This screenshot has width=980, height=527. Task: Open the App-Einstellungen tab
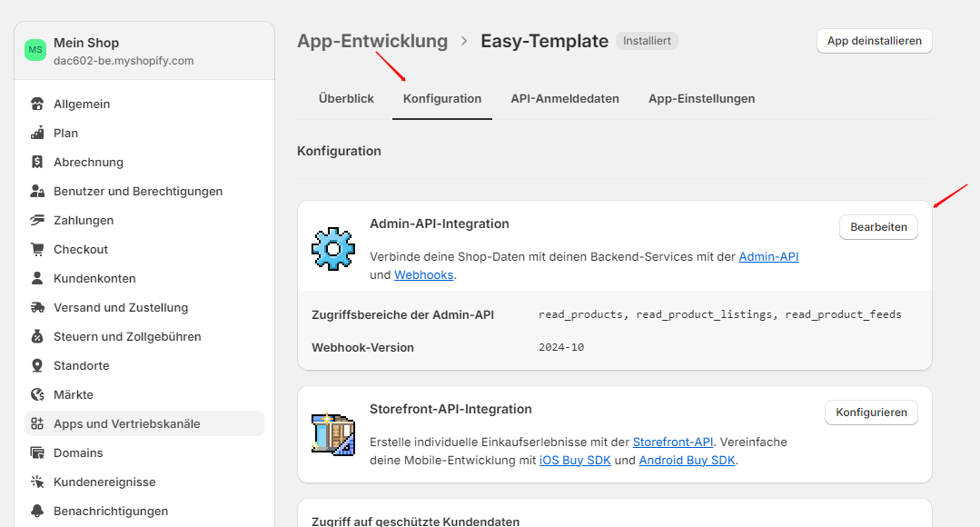point(701,98)
